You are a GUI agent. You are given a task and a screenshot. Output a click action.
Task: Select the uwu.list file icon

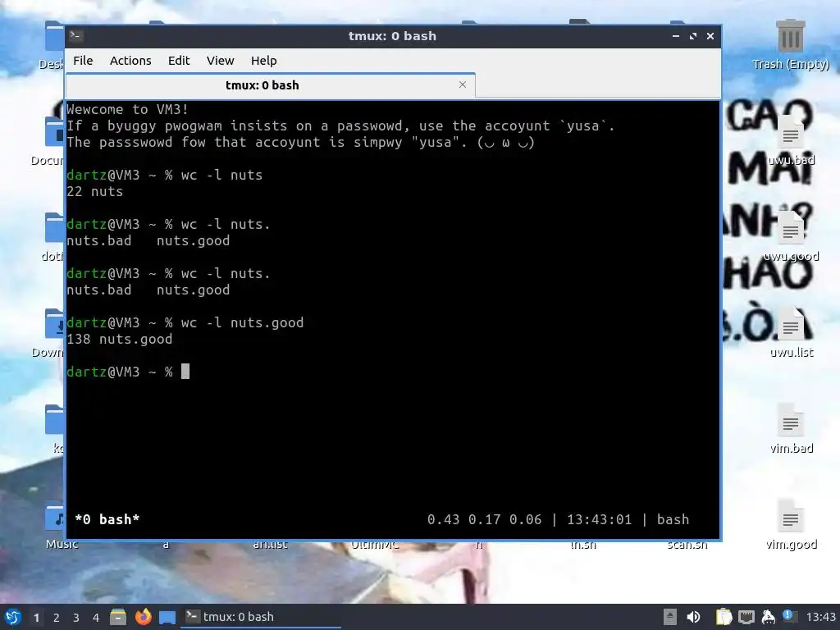[791, 333]
